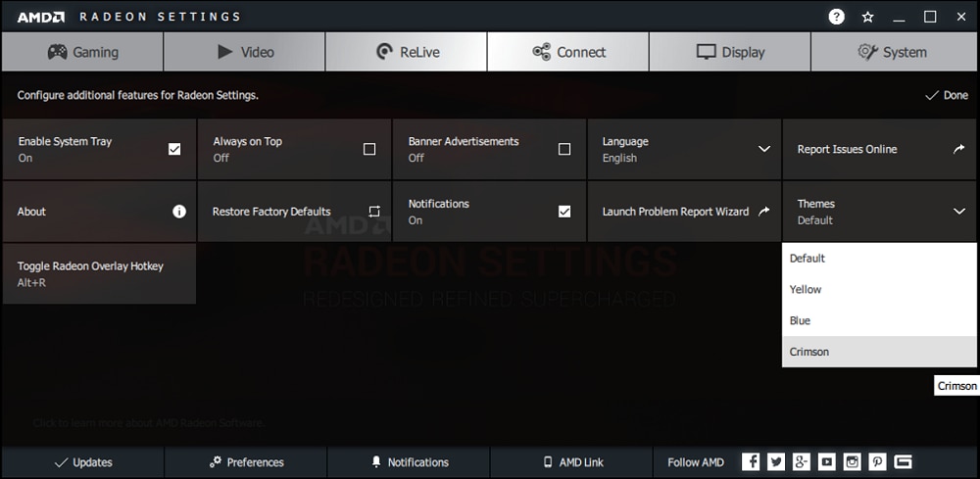Click the Toggle Radeon Overlay Hotkey tile
The height and width of the screenshot is (479, 980).
tap(99, 273)
